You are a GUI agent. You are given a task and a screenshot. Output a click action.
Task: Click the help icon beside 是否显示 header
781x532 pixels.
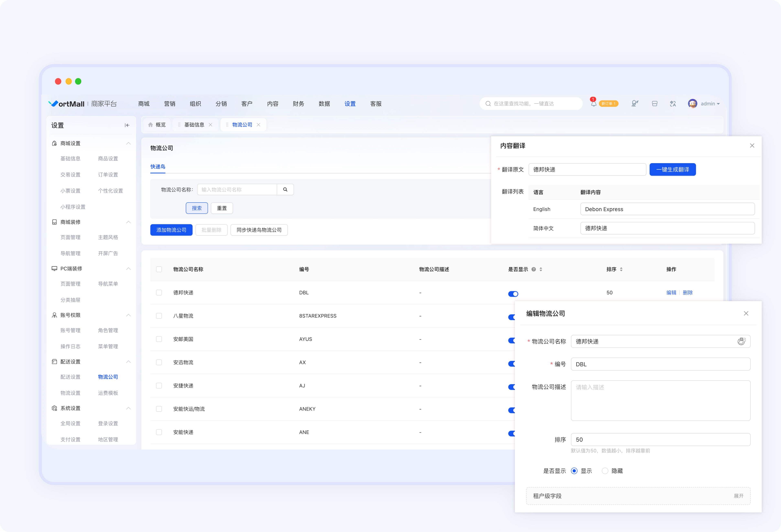pyautogui.click(x=534, y=269)
